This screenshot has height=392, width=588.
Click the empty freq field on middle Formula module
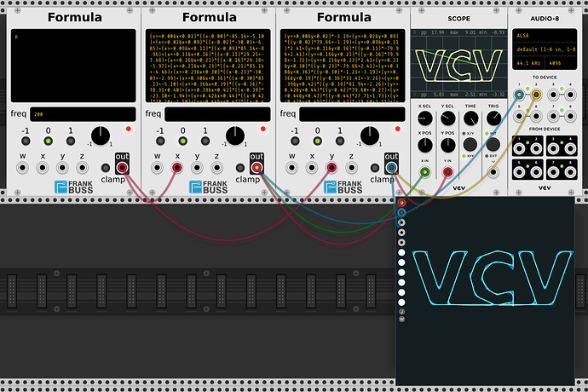(x=217, y=114)
